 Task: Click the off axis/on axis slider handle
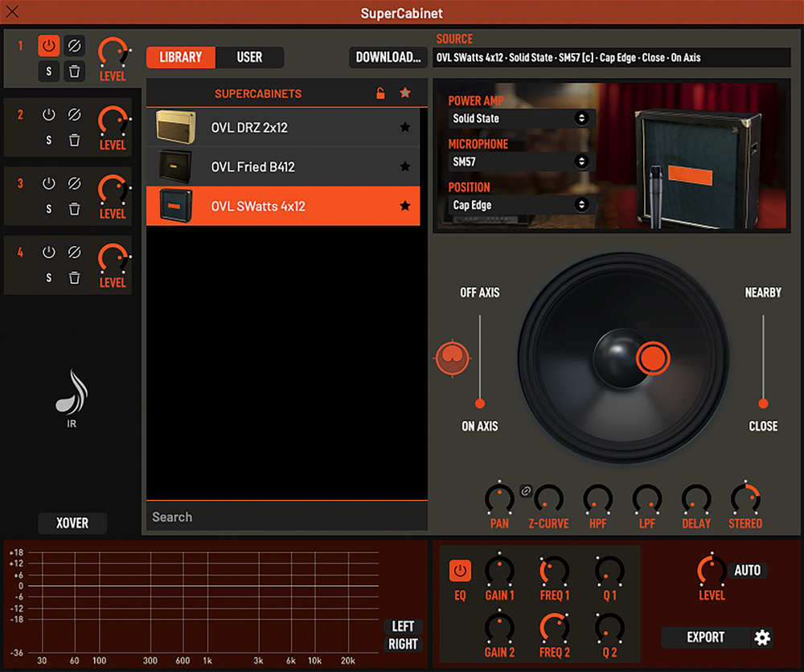coord(480,404)
